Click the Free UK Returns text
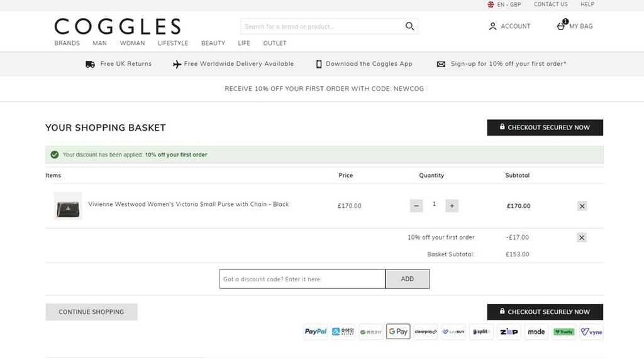The height and width of the screenshot is (358, 644). 126,64
